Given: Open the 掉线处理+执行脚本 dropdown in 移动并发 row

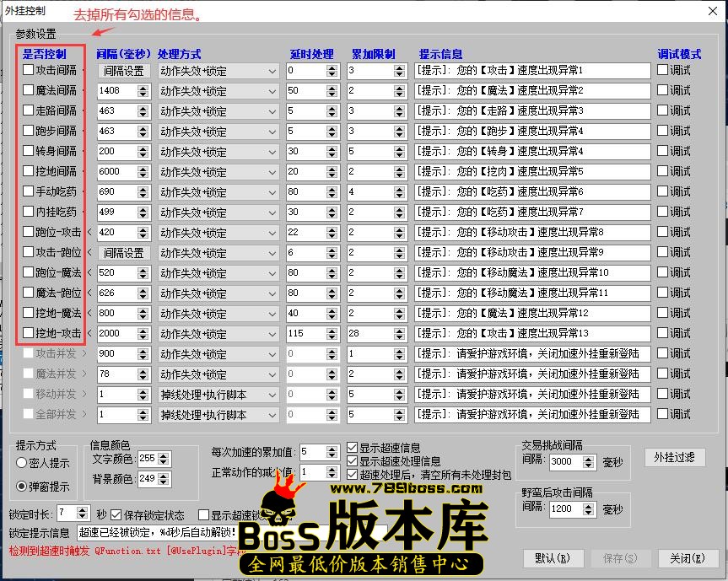Looking at the screenshot, I should coord(272,395).
